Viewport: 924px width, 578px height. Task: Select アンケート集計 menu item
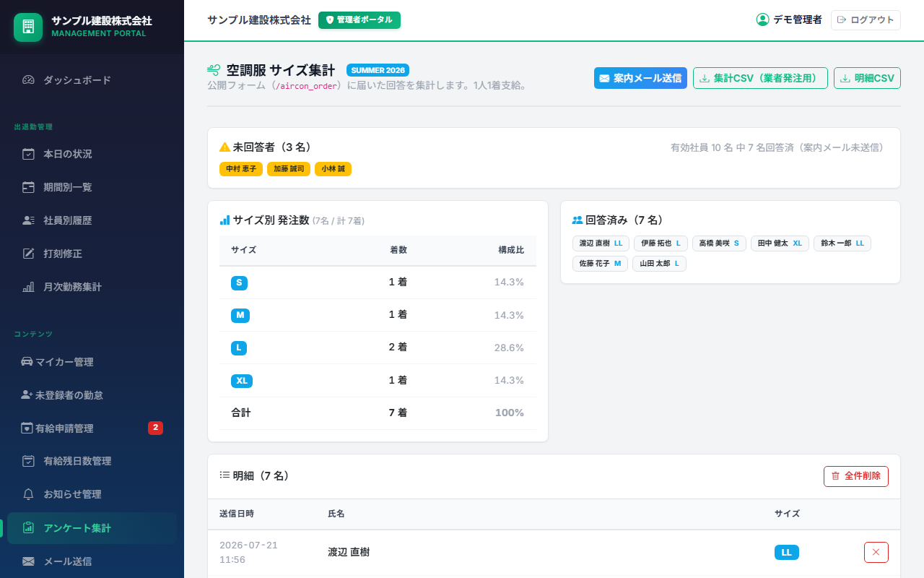pyautogui.click(x=92, y=528)
